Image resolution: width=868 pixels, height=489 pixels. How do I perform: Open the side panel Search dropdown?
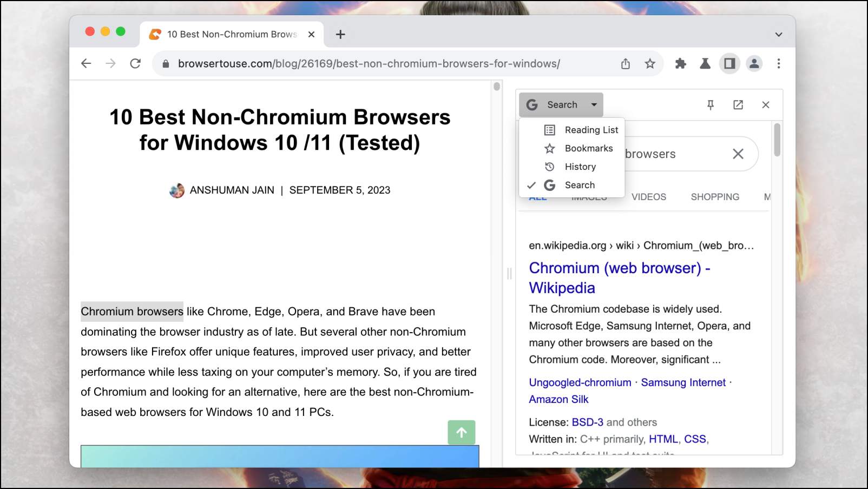coord(561,105)
